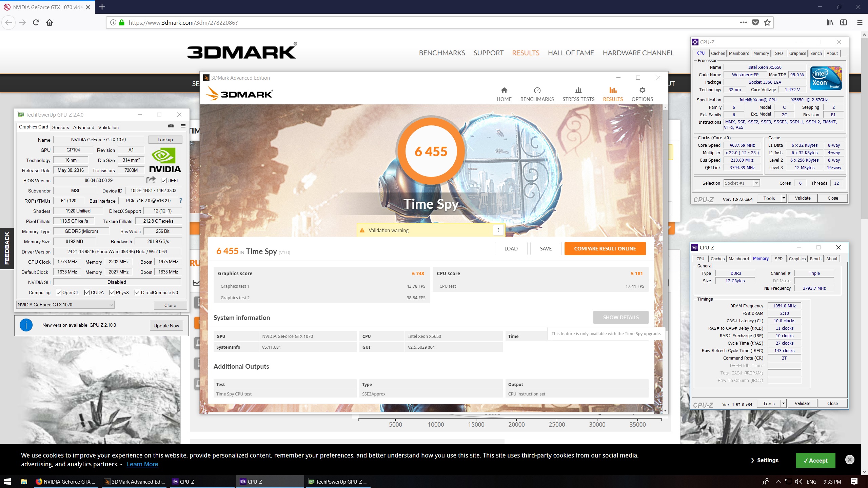This screenshot has height=488, width=868.
Task: Click Update Now button for GPU-Z
Action: (x=166, y=326)
